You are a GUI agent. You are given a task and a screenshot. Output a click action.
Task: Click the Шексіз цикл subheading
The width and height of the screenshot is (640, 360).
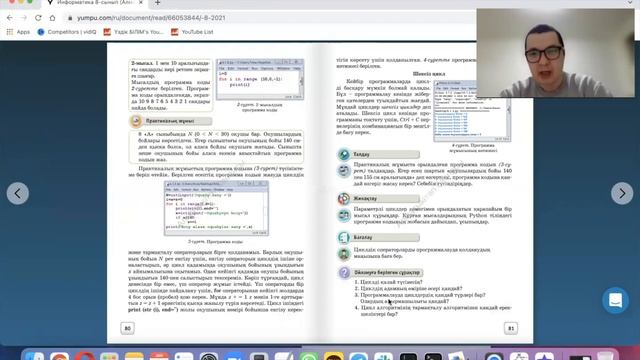429,74
